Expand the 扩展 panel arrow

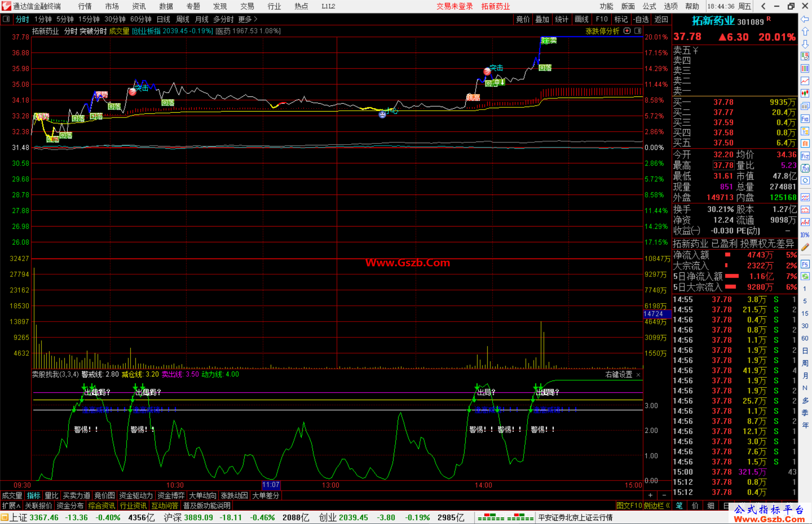pyautogui.click(x=11, y=506)
